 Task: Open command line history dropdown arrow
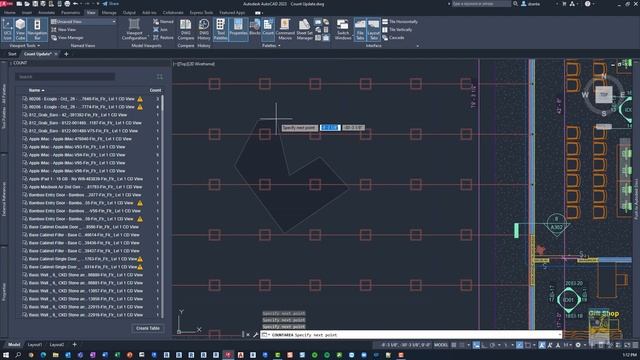560,335
